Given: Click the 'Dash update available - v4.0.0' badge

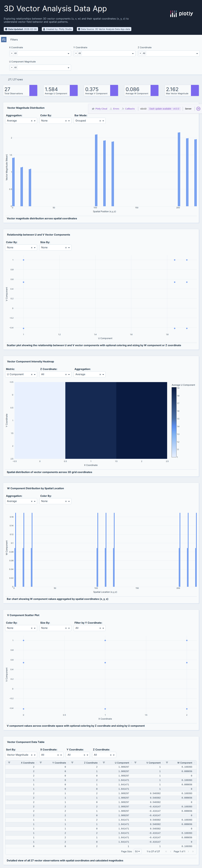Looking at the screenshot, I should tap(164, 109).
